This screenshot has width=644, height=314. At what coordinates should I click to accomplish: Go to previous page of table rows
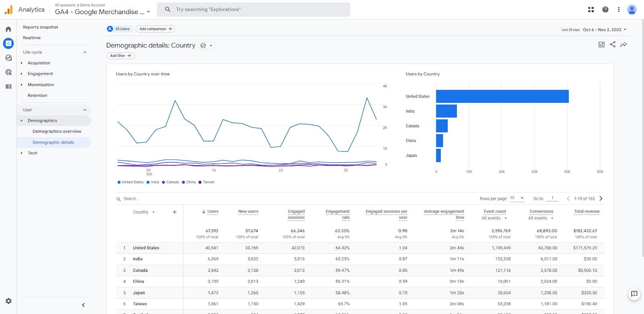(x=568, y=199)
